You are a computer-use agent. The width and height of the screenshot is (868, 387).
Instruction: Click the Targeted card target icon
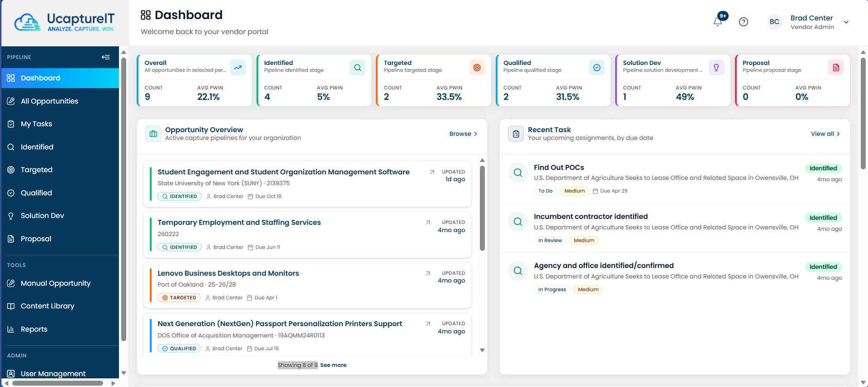(x=477, y=67)
